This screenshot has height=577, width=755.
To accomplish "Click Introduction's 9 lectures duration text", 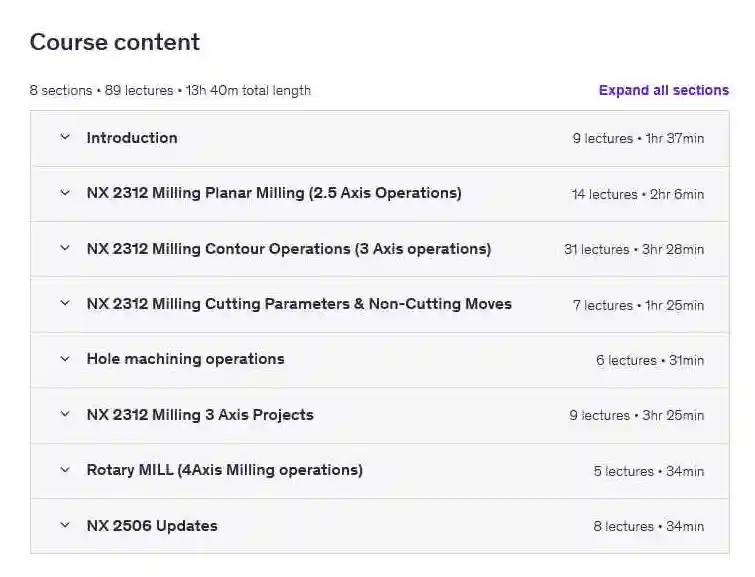I will [x=638, y=139].
